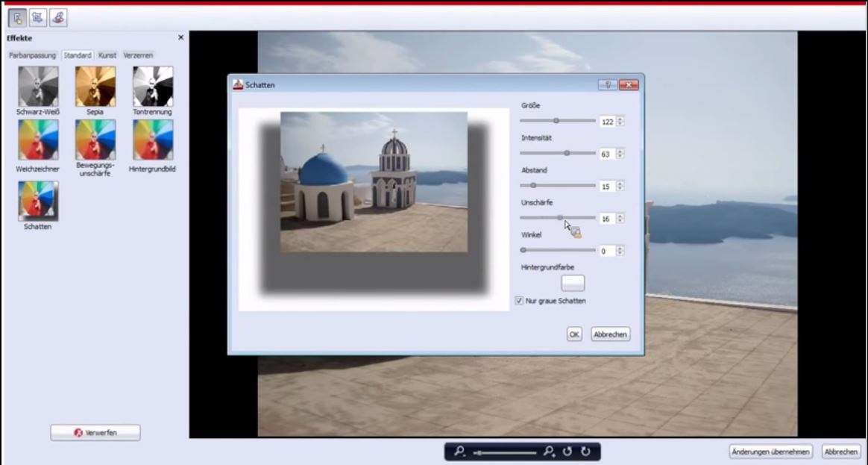Click the Größe spinner arrows
The image size is (868, 465).
coord(620,122)
